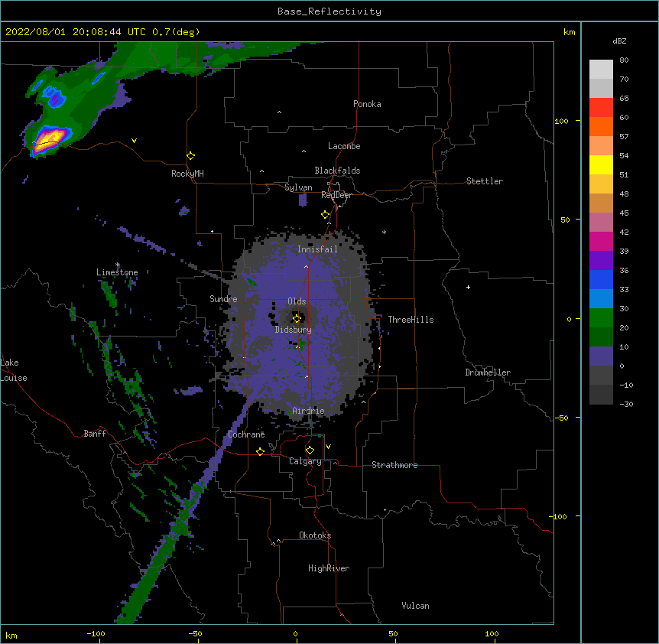
Task: Click the yellow 54 dBZ legend swatch
Action: (x=601, y=164)
